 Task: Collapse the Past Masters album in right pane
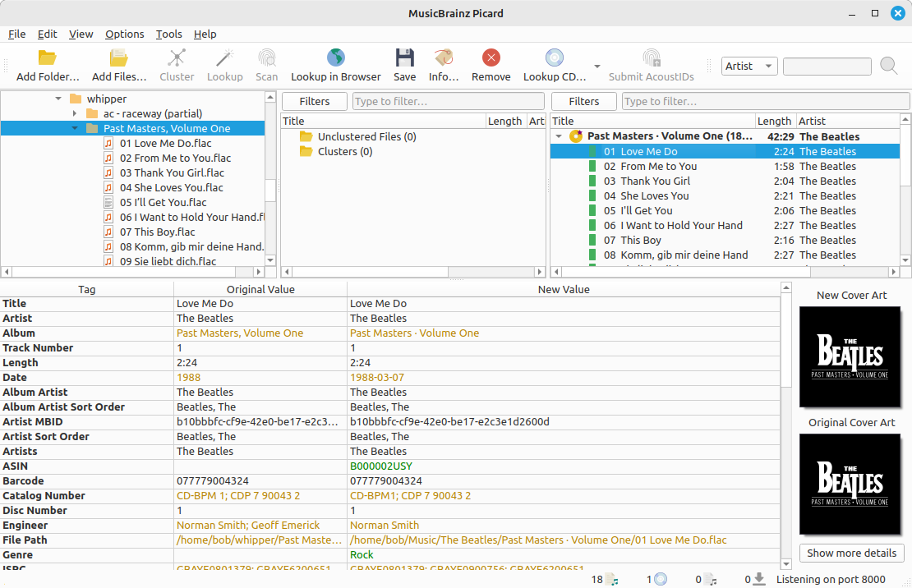559,136
